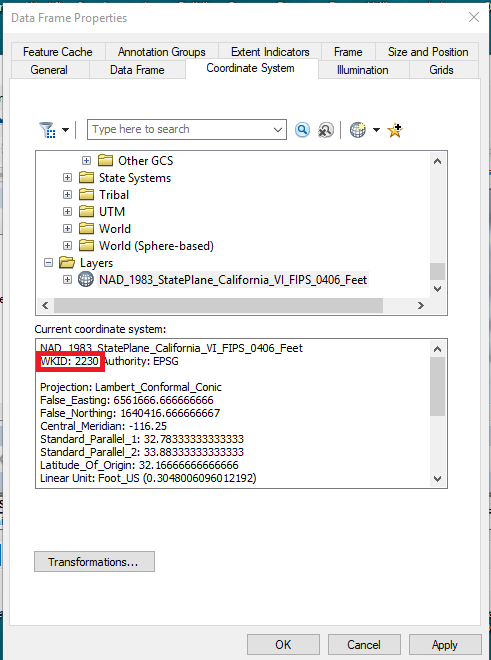491x660 pixels.
Task: Switch to the Illumination tab
Action: [x=363, y=70]
